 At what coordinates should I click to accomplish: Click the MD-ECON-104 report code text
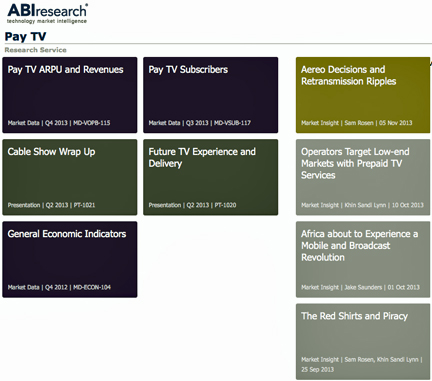(x=92, y=287)
